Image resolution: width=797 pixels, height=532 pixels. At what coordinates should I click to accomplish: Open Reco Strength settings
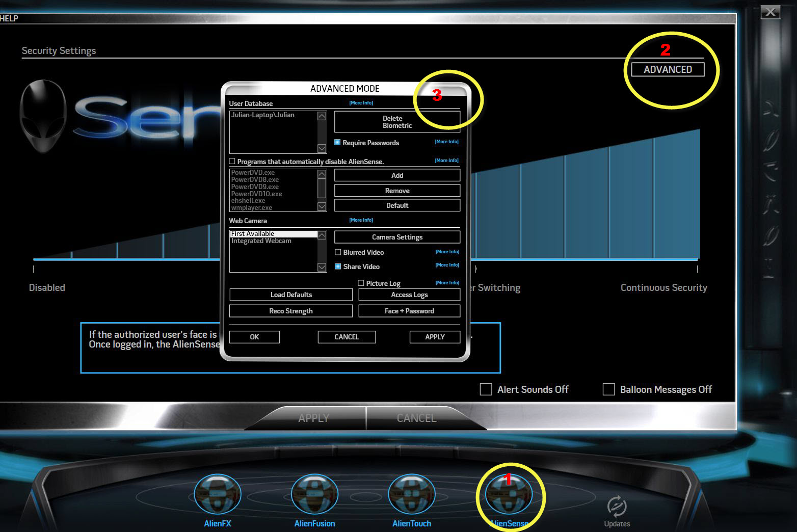tap(291, 311)
